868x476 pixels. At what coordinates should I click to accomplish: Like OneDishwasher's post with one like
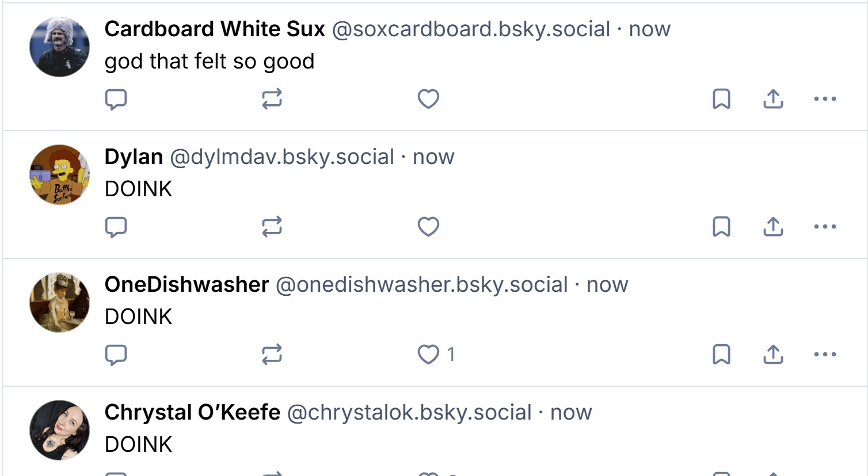[428, 355]
